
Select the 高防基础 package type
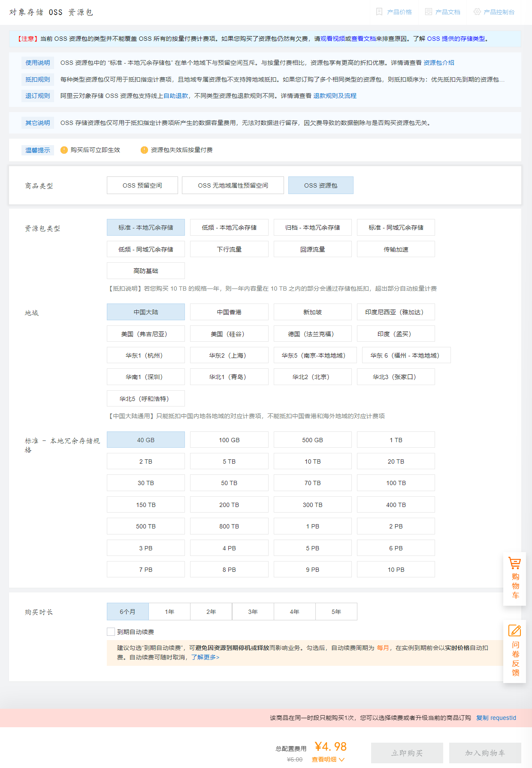click(146, 271)
